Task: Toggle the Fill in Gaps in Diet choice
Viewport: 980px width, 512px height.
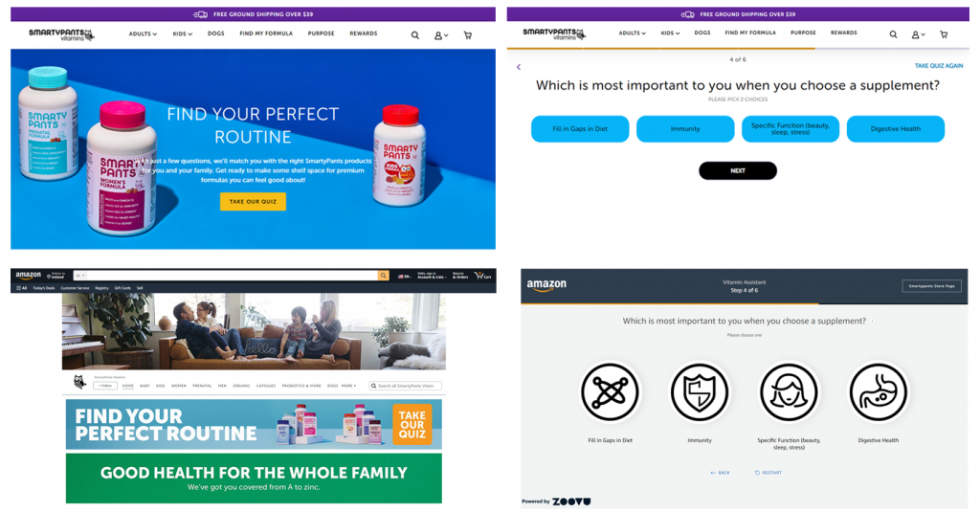Action: pyautogui.click(x=580, y=129)
